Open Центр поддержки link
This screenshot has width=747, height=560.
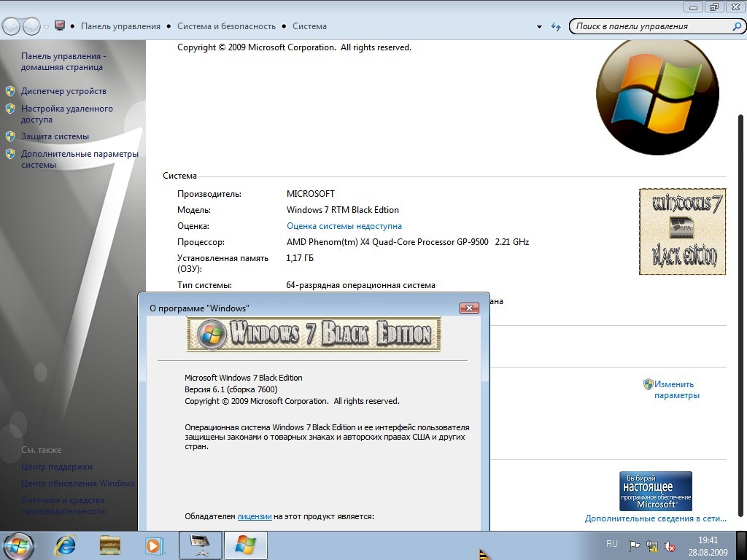pyautogui.click(x=57, y=467)
